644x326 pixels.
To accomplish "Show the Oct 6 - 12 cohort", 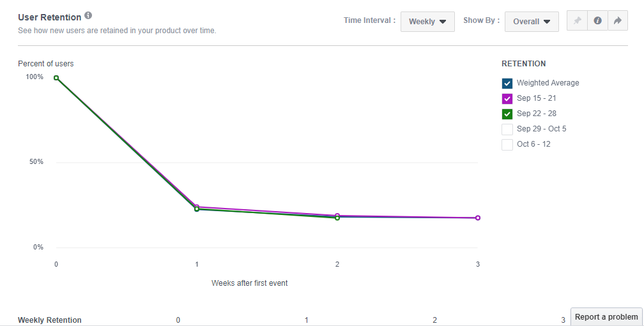I will (507, 144).
